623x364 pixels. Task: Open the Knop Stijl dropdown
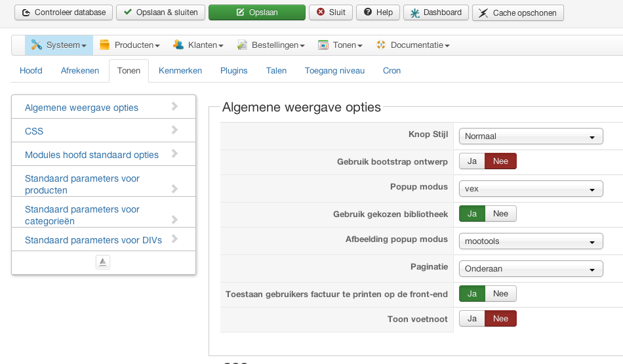coord(531,136)
